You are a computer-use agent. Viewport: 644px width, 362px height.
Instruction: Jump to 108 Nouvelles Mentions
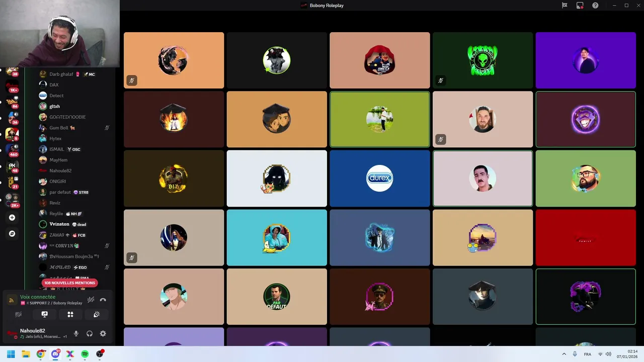(69, 283)
